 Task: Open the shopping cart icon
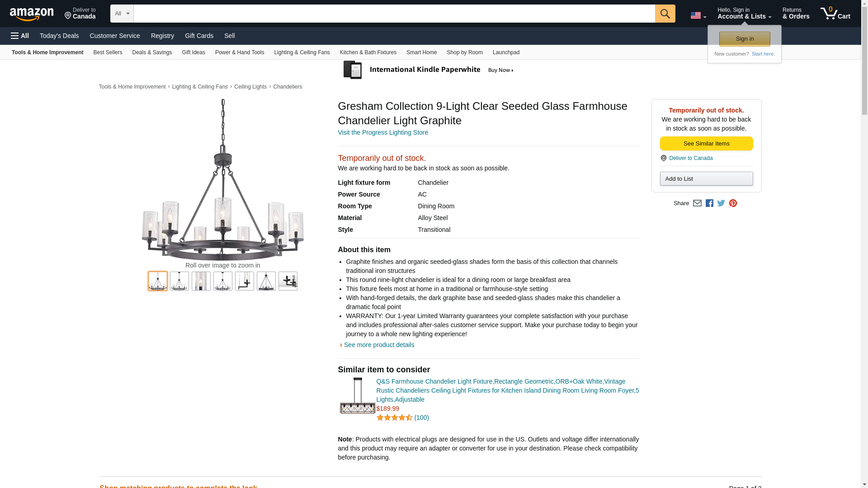tap(835, 14)
